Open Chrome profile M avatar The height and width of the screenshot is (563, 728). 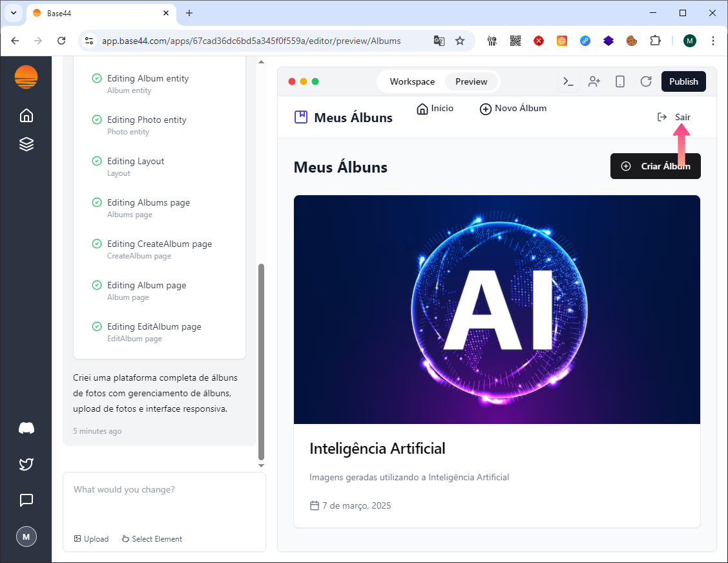[x=690, y=41]
